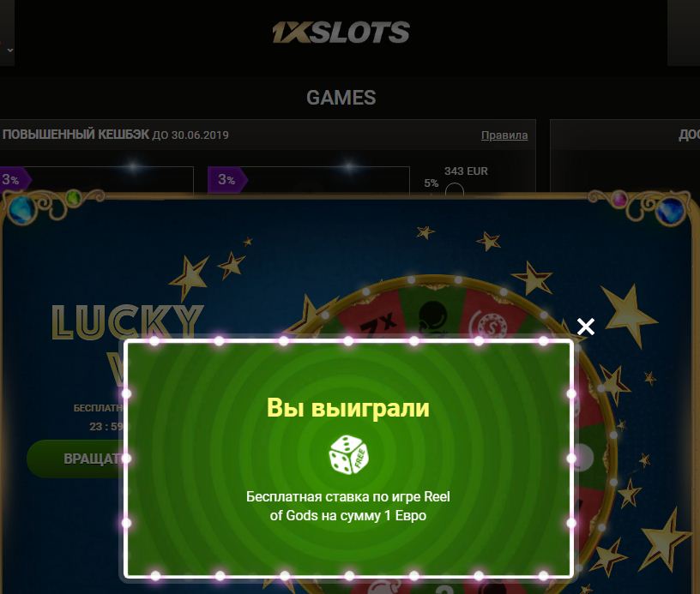
Task: Click the casino chip sector on wheel
Action: (490, 322)
